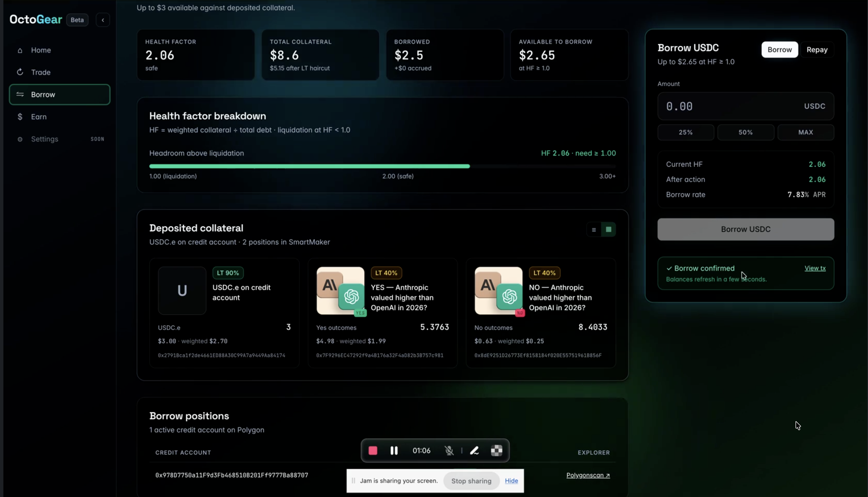The image size is (868, 497).
Task: Click the Stop sharing button
Action: (471, 481)
